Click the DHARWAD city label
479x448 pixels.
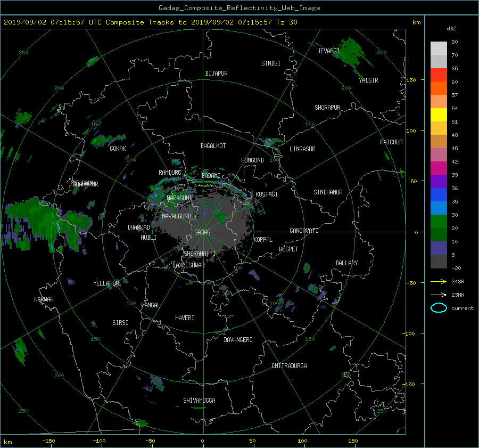138,227
